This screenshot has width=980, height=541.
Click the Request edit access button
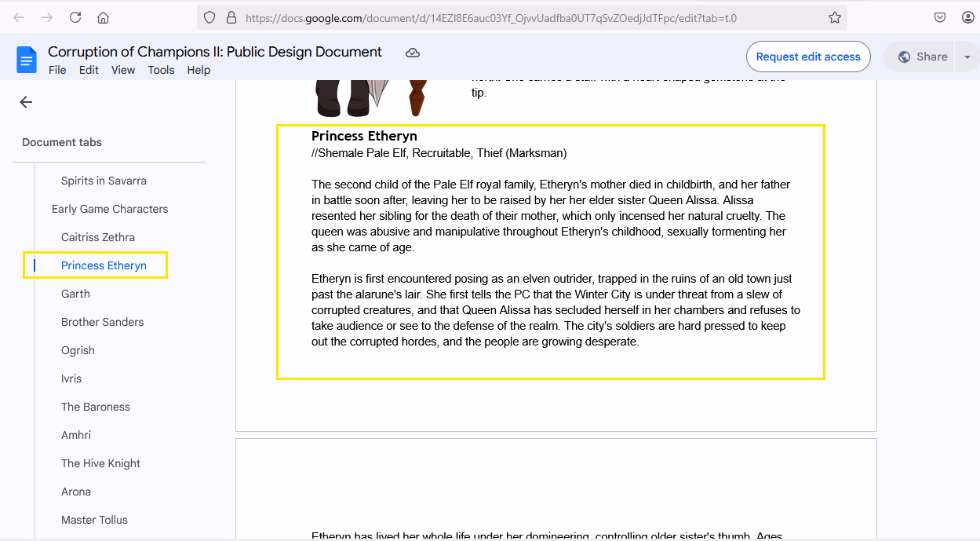click(807, 57)
